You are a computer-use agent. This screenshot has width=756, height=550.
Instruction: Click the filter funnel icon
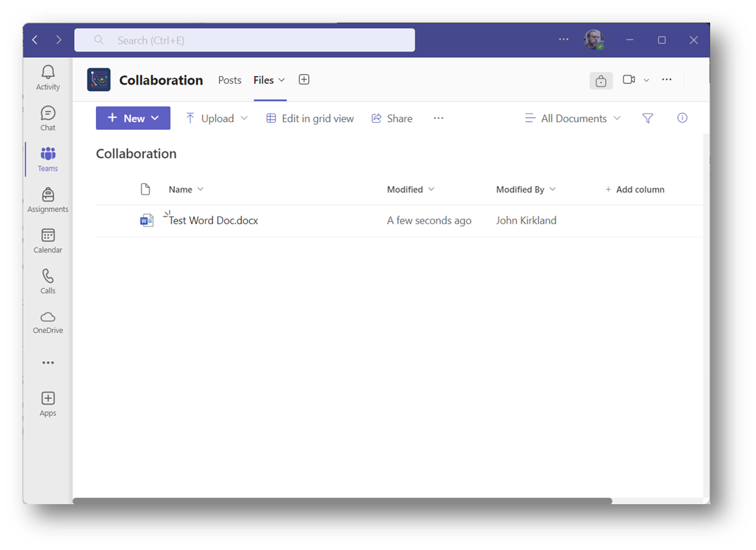tap(647, 118)
